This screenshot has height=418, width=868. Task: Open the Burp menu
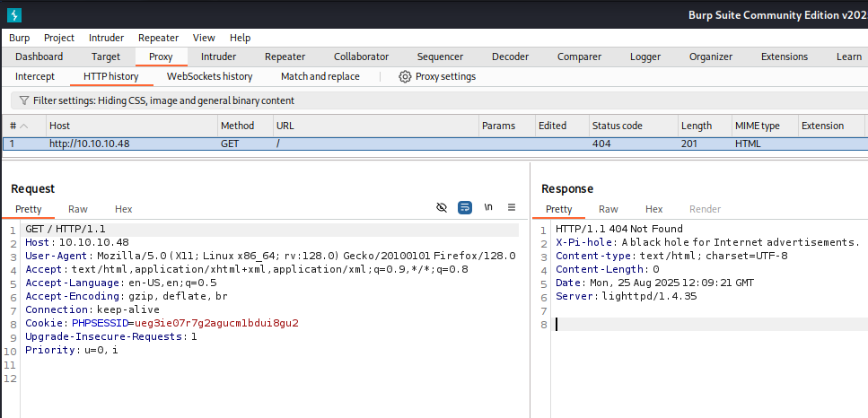click(20, 38)
